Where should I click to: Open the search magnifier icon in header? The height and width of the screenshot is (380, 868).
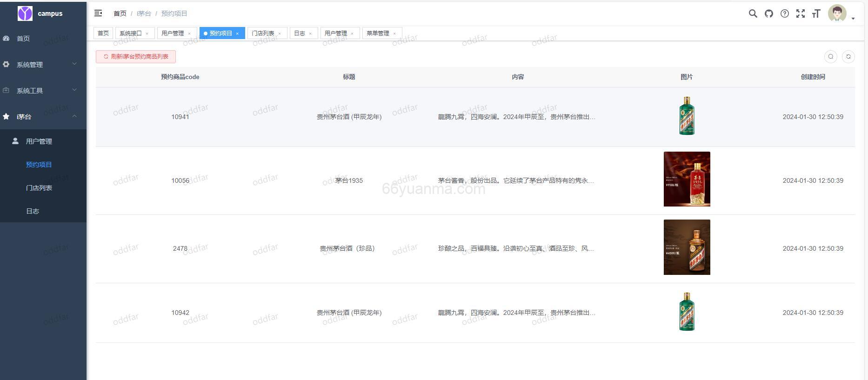click(x=753, y=13)
